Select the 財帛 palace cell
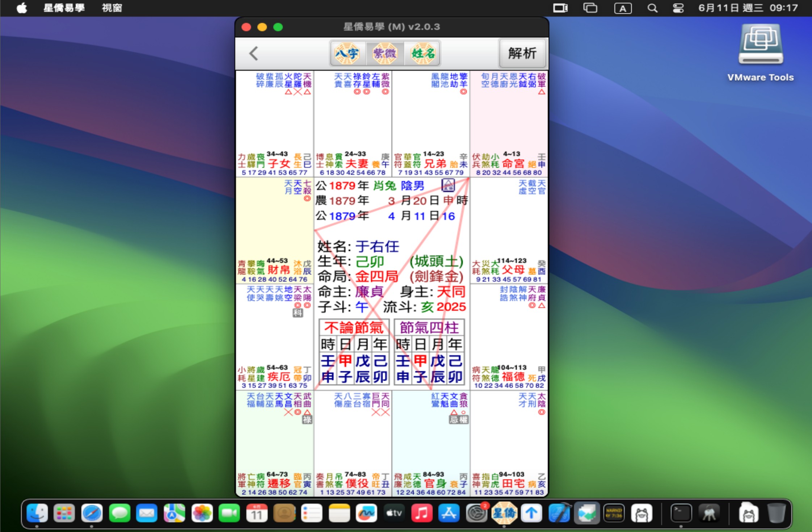 pyautogui.click(x=278, y=270)
